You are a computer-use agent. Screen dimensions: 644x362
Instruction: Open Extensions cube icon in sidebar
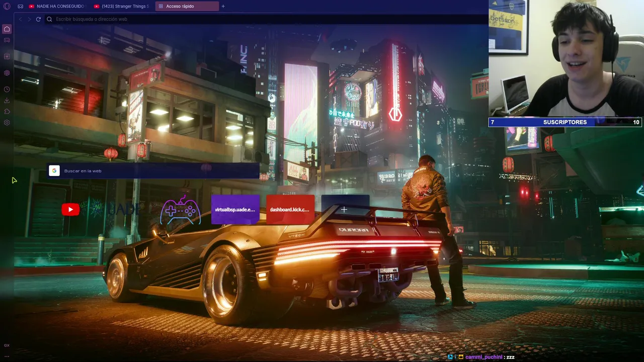(x=7, y=112)
